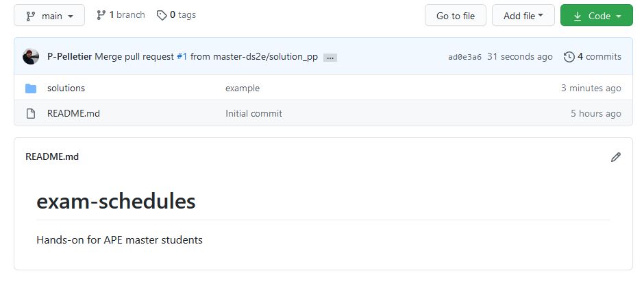Open the solutions folder

point(66,89)
